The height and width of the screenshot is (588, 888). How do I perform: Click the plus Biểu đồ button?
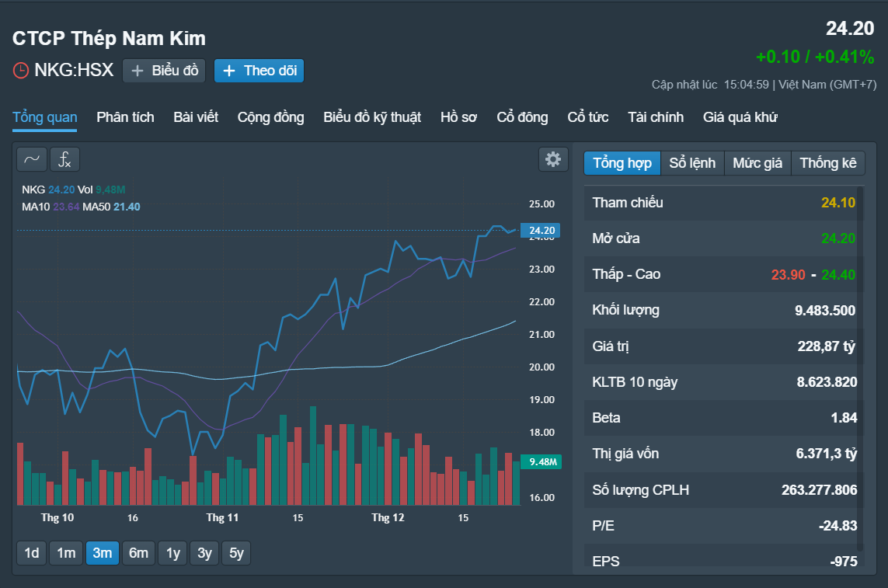pos(164,71)
